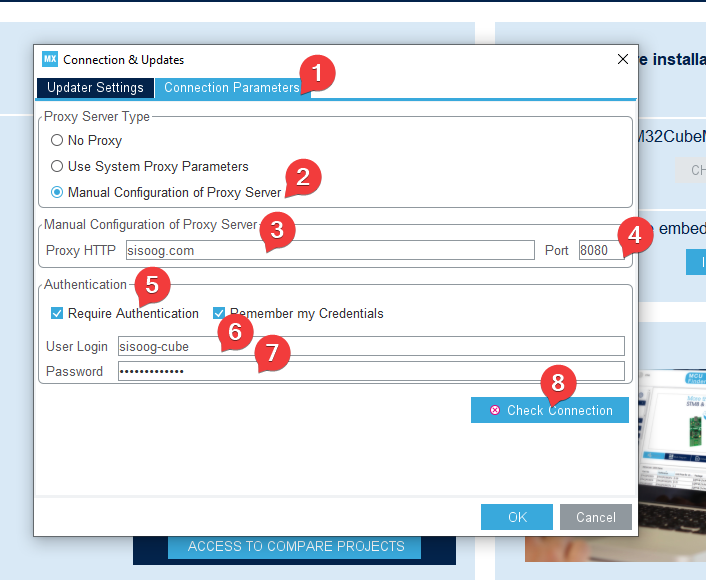Switch to the Updater Settings tab
Viewport: 706px width, 580px height.
pos(95,88)
